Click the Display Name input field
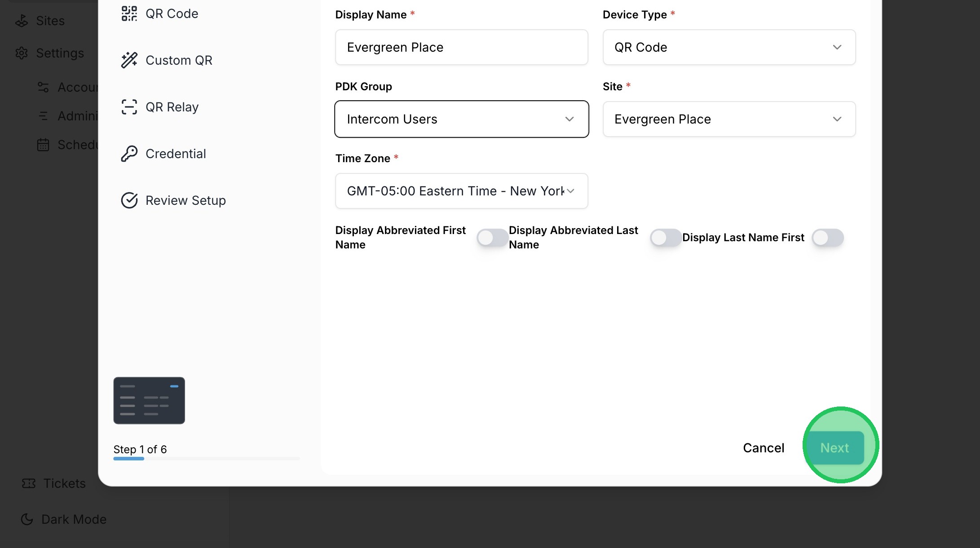980x548 pixels. (x=461, y=47)
